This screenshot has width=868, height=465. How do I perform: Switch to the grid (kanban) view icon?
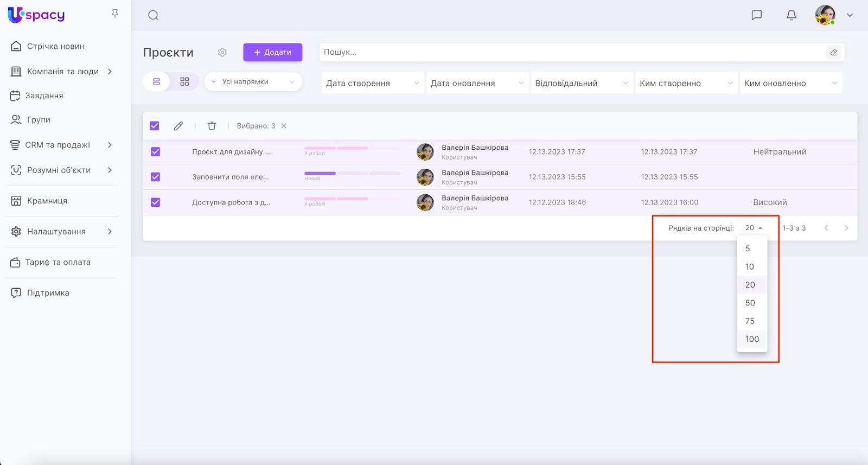coord(184,81)
